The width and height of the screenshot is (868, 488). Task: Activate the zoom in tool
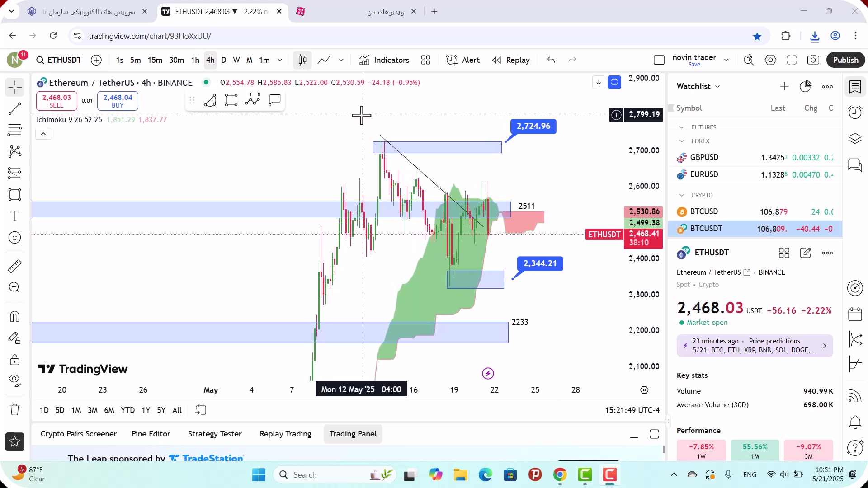15,287
